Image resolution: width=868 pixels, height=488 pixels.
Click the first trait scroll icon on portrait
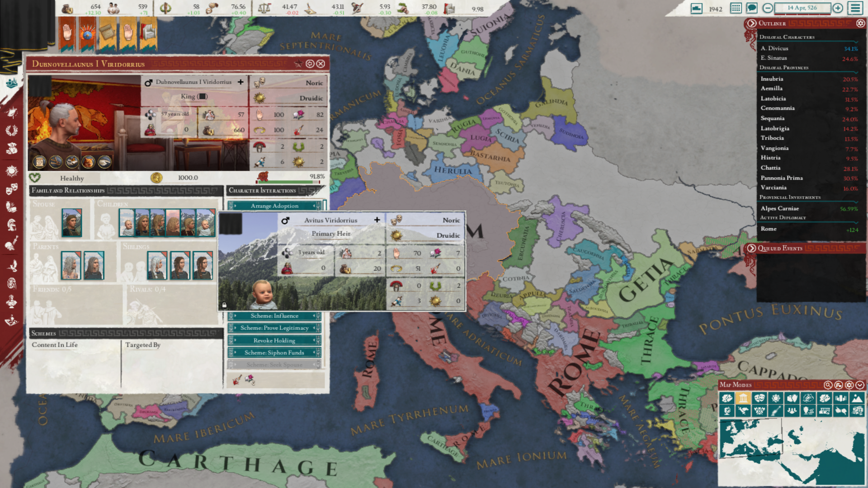point(39,161)
